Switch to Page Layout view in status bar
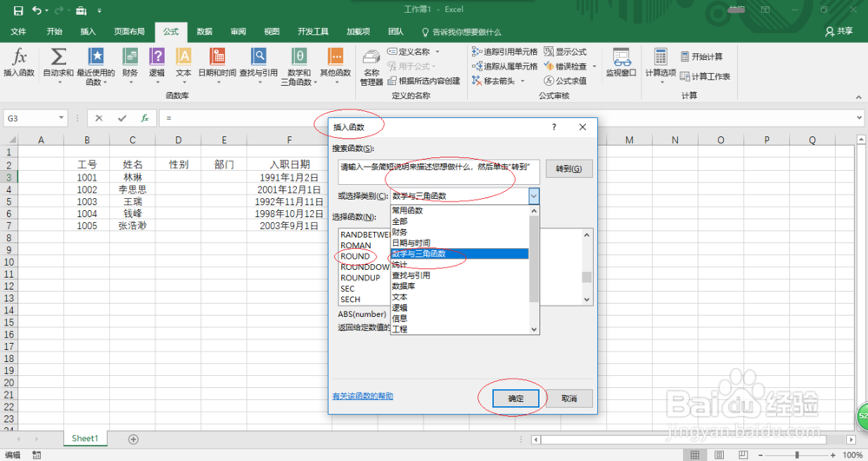 tap(719, 455)
